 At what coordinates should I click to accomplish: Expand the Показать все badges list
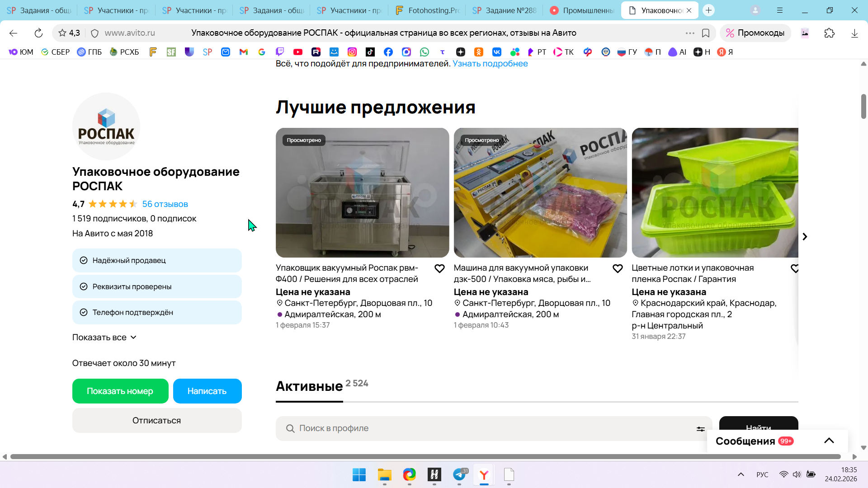pyautogui.click(x=104, y=338)
